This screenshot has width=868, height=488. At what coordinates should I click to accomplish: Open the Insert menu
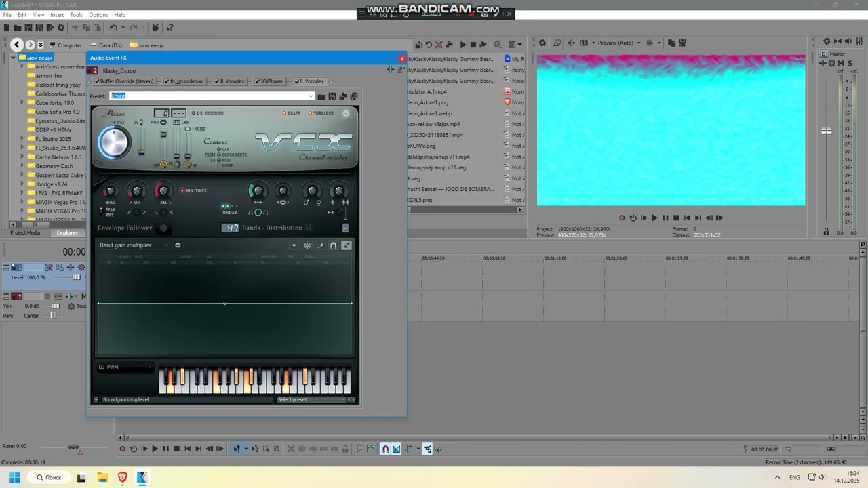(x=57, y=15)
